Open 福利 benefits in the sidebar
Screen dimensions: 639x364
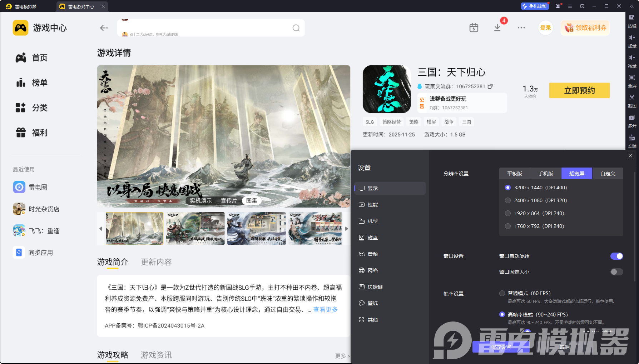coord(32,133)
